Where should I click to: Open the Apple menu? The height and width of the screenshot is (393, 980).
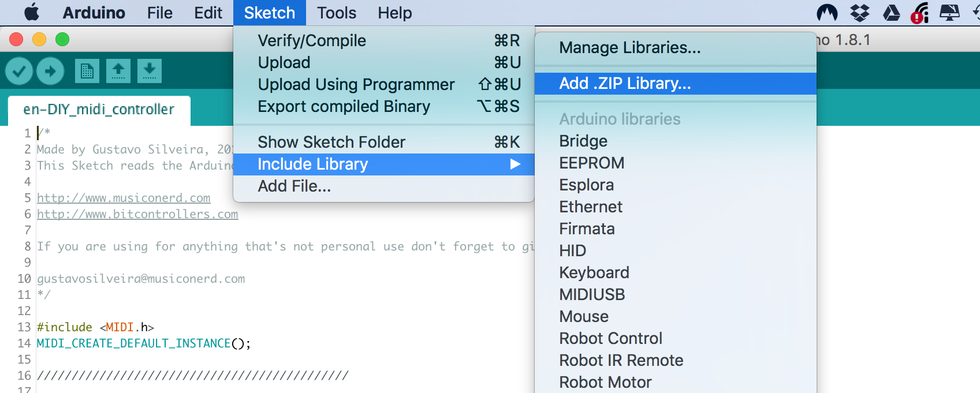point(32,13)
